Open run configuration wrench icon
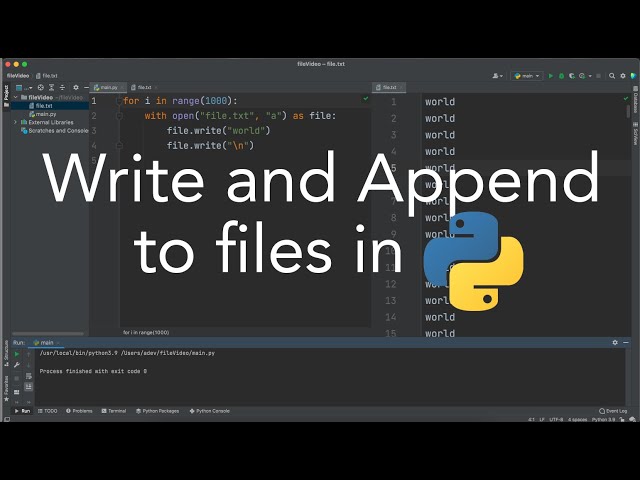The image size is (640, 480). 17,365
